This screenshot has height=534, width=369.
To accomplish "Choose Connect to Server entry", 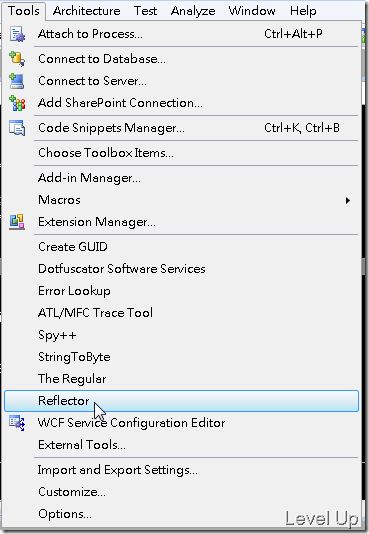I will click(x=181, y=81).
